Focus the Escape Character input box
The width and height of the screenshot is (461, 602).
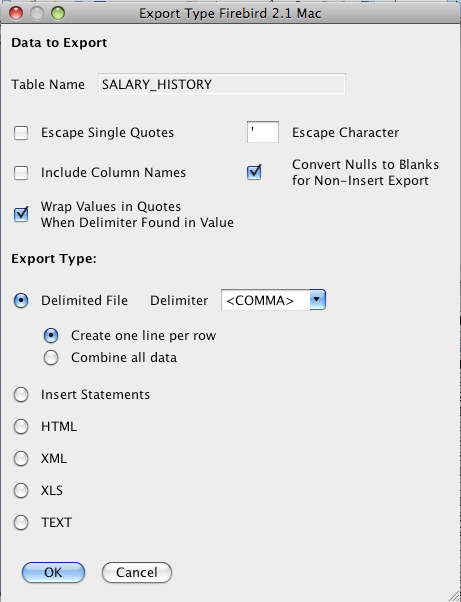coord(263,132)
